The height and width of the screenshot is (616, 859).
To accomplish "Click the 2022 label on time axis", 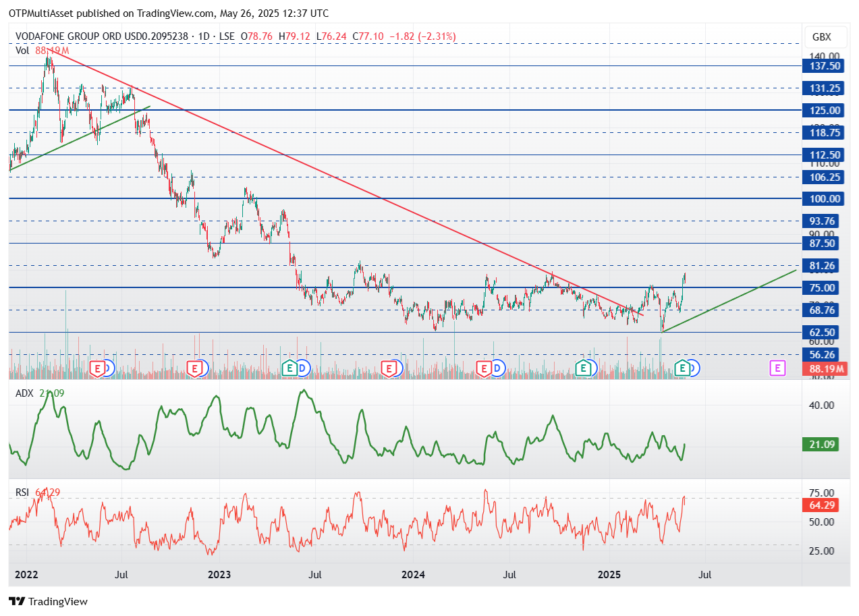I will (26, 575).
